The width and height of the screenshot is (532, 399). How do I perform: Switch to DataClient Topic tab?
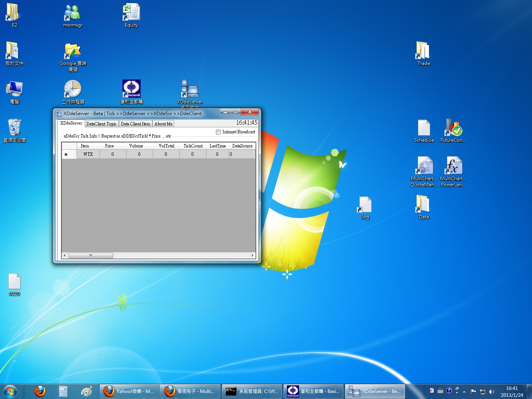(x=101, y=124)
